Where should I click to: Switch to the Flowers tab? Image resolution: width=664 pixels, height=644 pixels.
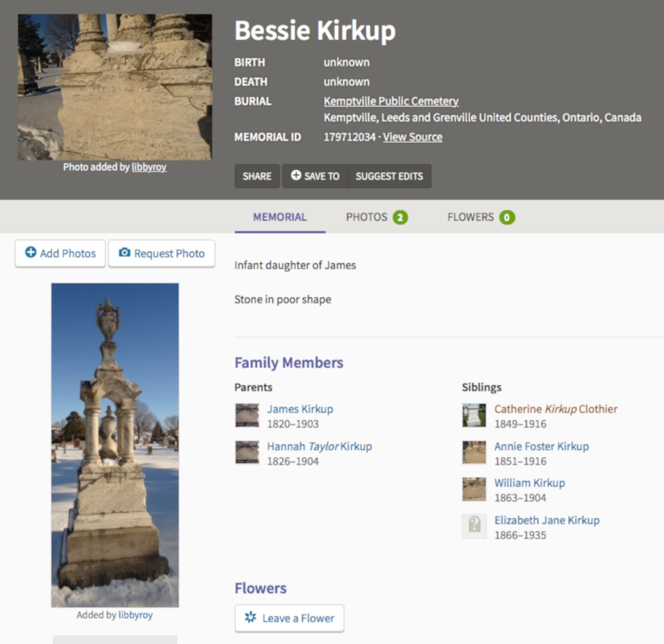[480, 217]
